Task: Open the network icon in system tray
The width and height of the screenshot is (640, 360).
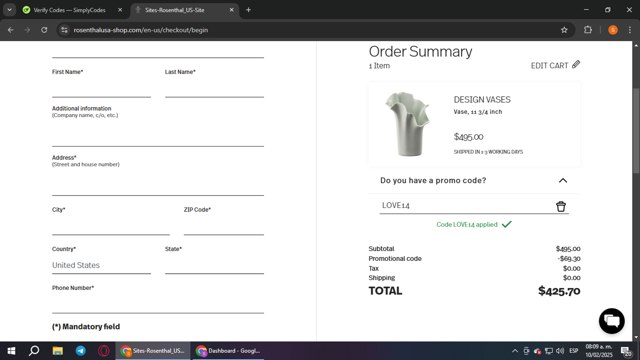Action: tap(549, 351)
